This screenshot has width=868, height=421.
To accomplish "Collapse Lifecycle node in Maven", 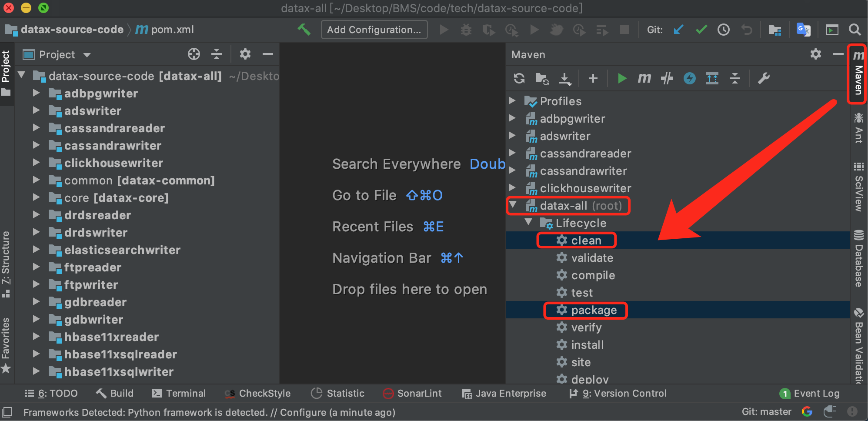I will pos(529,222).
